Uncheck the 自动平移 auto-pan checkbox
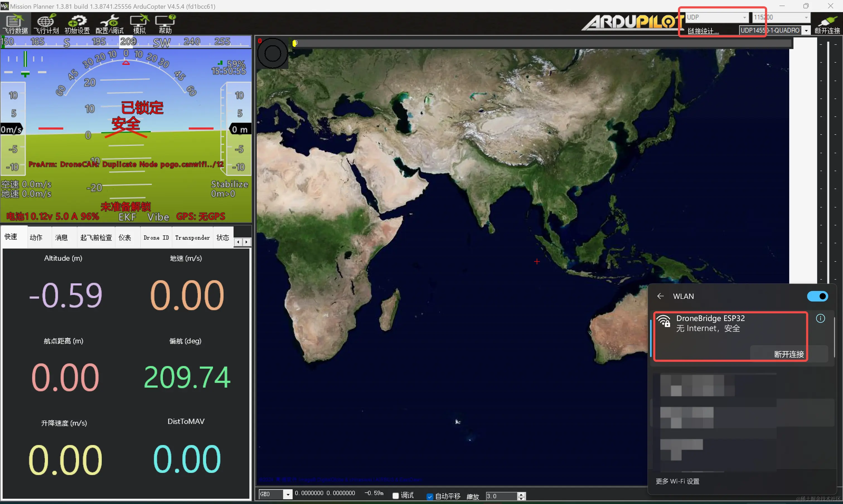Screen dimensions: 843x504 (430, 496)
